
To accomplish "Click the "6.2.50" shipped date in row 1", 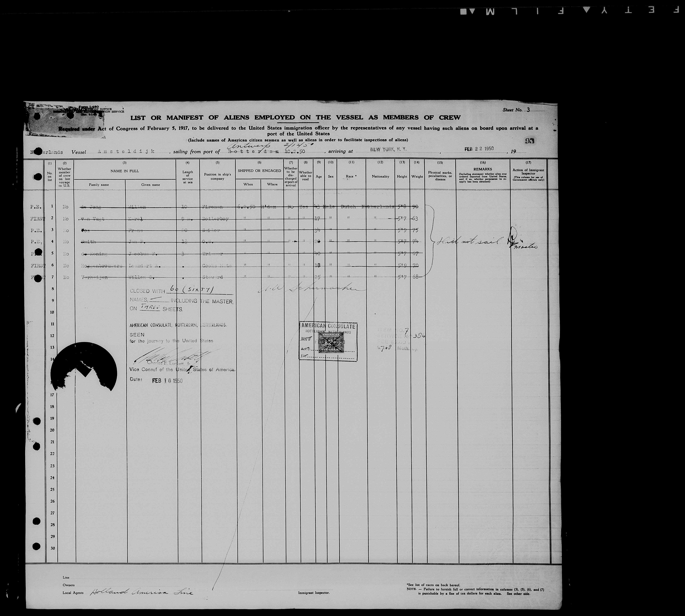I will [x=246, y=207].
